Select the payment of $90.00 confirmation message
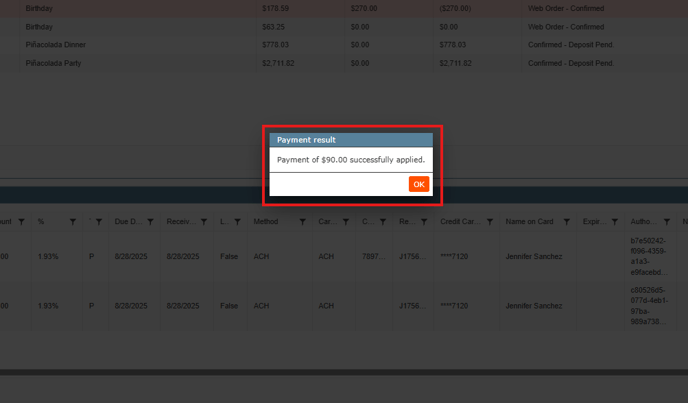688x403 pixels. click(x=351, y=160)
